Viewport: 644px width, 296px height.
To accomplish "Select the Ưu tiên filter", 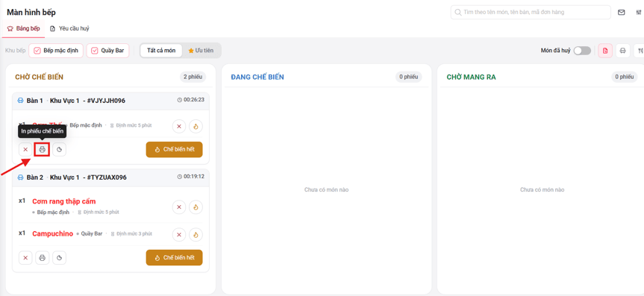I will tap(201, 51).
